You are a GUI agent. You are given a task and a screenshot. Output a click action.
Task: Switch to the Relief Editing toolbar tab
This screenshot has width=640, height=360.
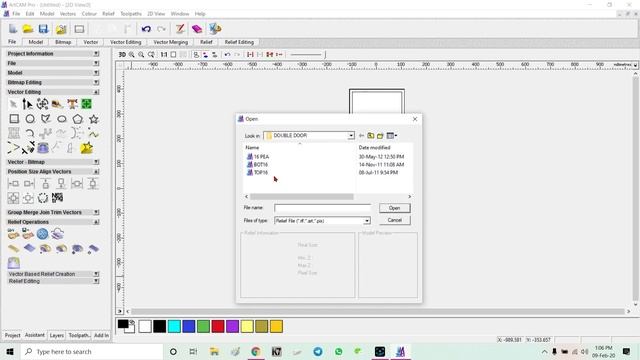[x=239, y=42]
